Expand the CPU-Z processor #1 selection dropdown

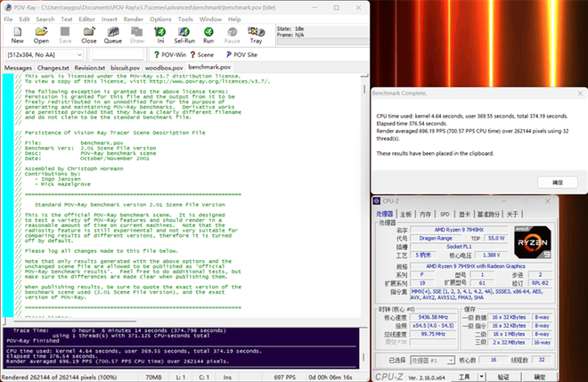(x=451, y=362)
